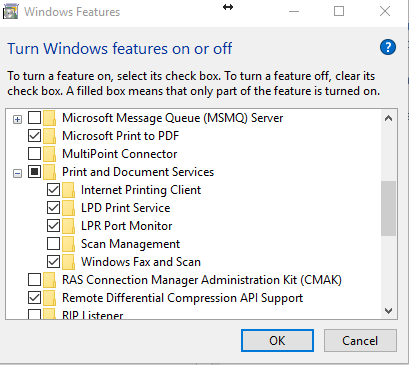Select the Scan Management label
Screen dimensions: 409x365
point(130,244)
